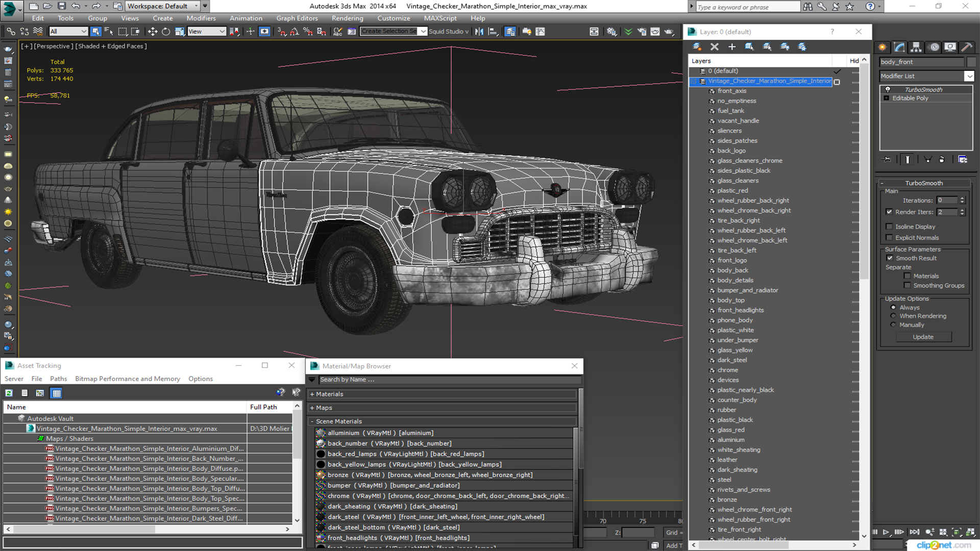Click the Mirror tool icon
The height and width of the screenshot is (551, 980).
479,32
